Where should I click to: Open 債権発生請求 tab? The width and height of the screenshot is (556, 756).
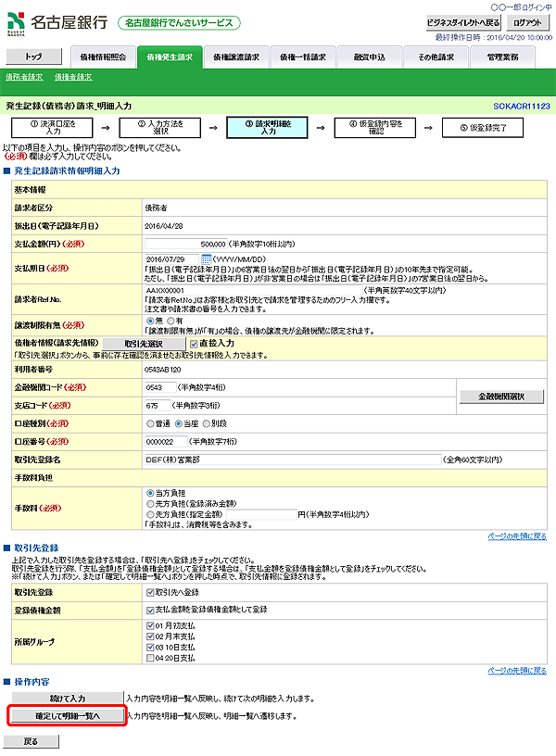point(170,57)
